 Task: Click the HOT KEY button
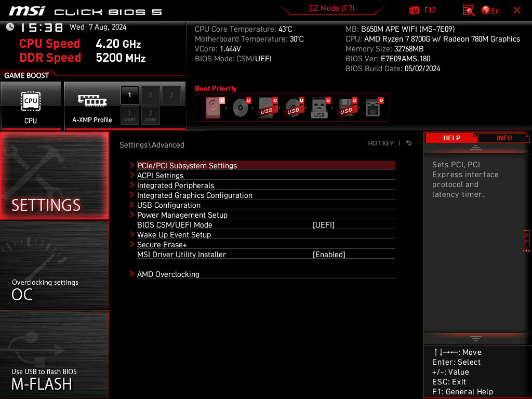click(381, 143)
